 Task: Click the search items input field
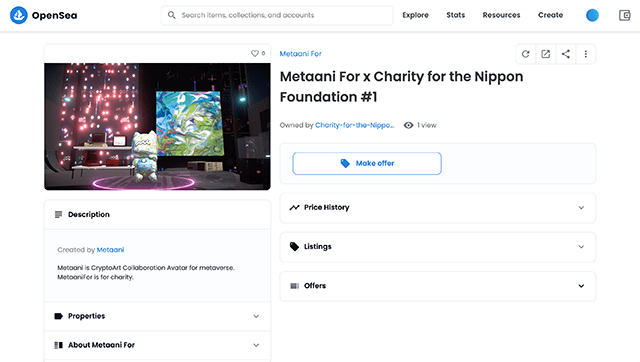[277, 15]
